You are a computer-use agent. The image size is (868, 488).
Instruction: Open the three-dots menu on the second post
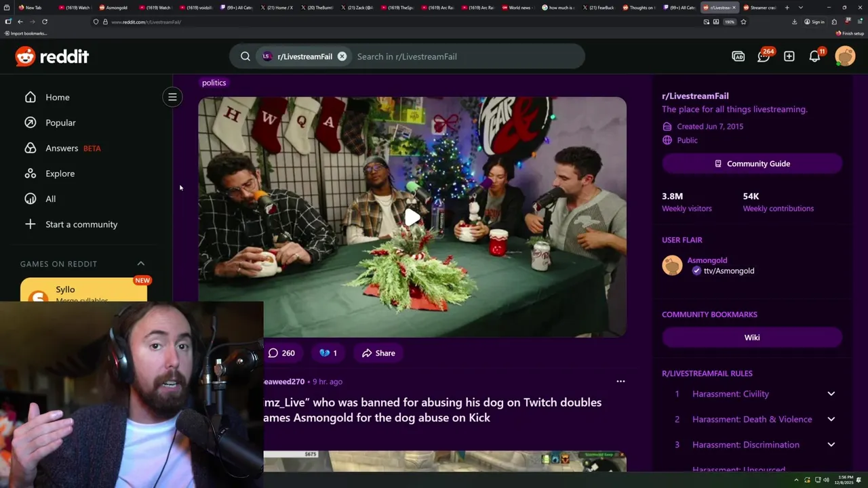click(x=620, y=382)
